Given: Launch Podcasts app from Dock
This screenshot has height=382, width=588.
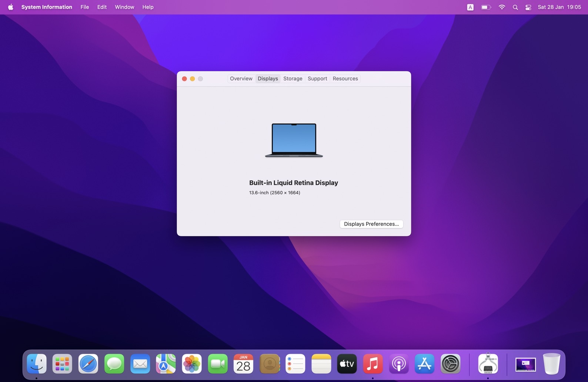Looking at the screenshot, I should click(x=398, y=364).
